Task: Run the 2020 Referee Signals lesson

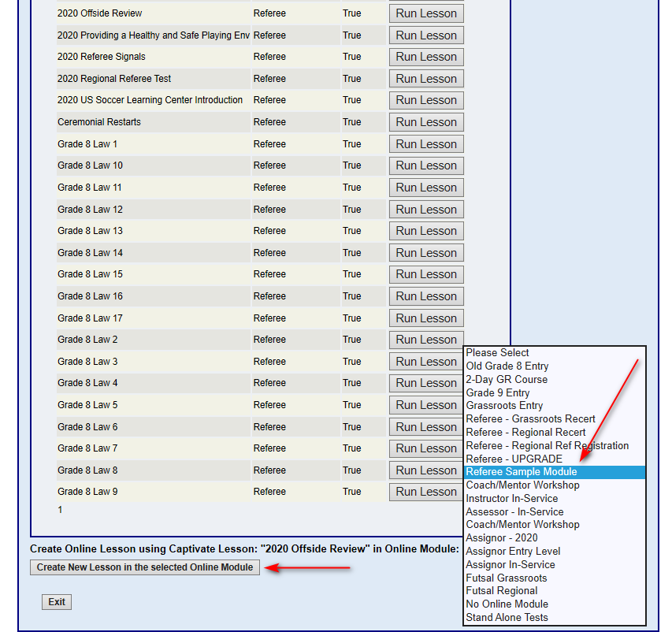Action: point(426,57)
